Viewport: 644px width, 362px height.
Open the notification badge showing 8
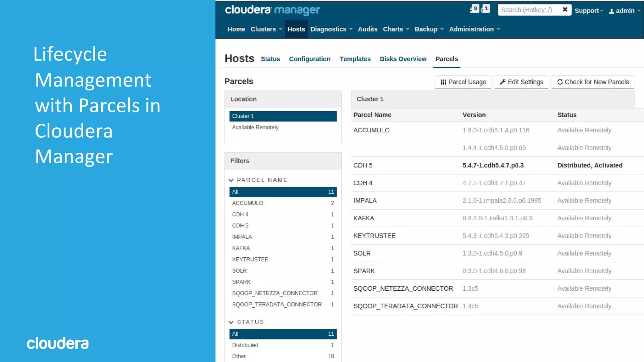[475, 8]
